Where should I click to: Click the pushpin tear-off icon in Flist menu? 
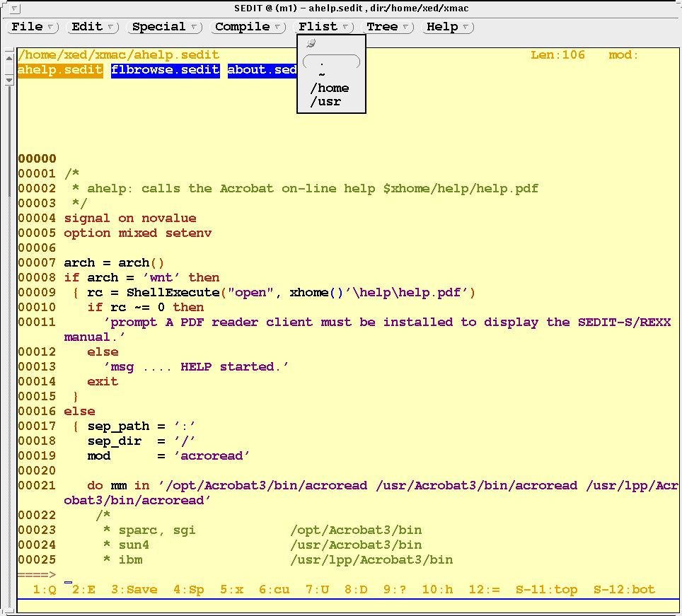pos(311,44)
